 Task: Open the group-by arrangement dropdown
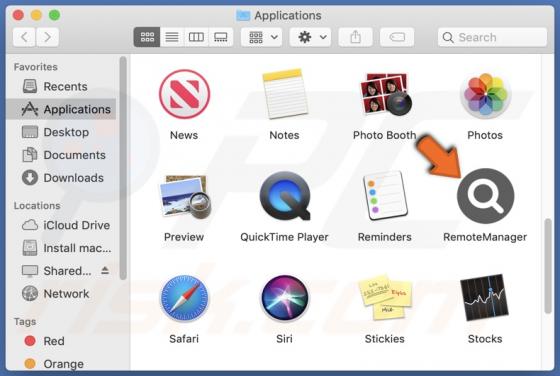tap(262, 37)
